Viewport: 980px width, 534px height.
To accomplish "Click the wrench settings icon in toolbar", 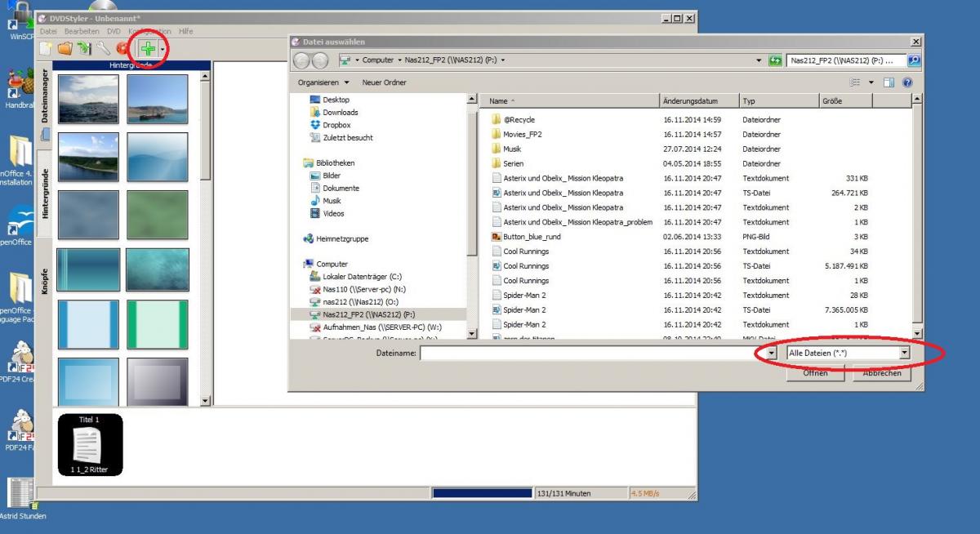I will click(104, 50).
